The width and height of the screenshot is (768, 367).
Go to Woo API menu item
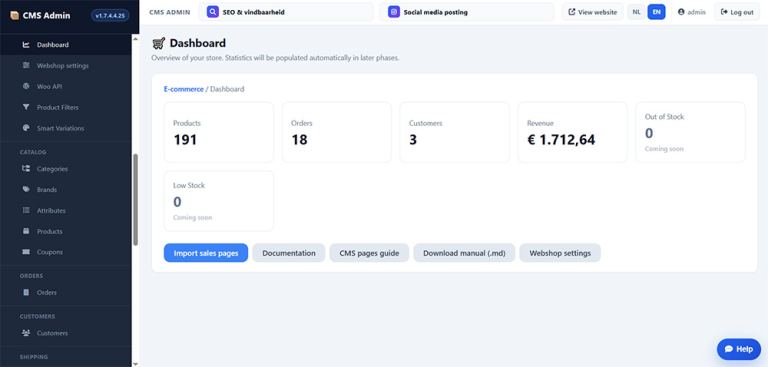pos(66,86)
